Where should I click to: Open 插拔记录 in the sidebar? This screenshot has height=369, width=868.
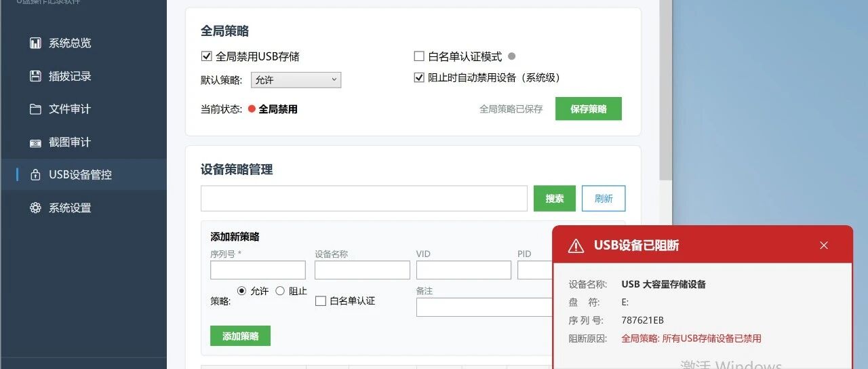click(83, 76)
